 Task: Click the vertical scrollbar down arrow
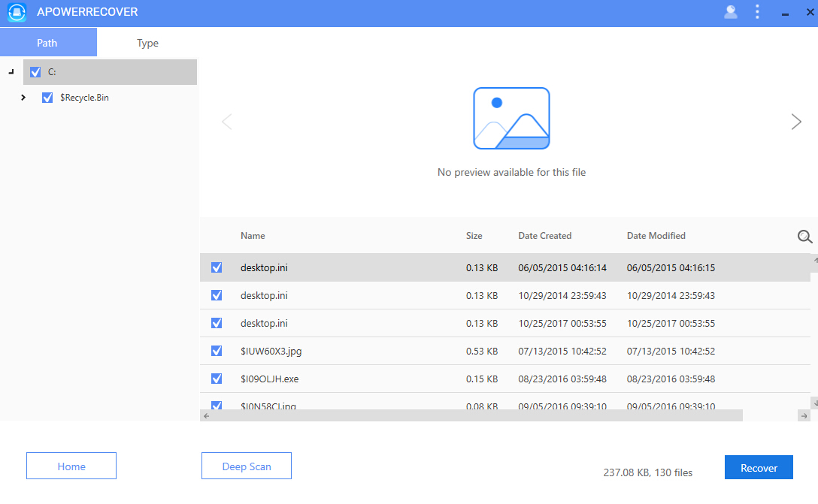tap(813, 403)
